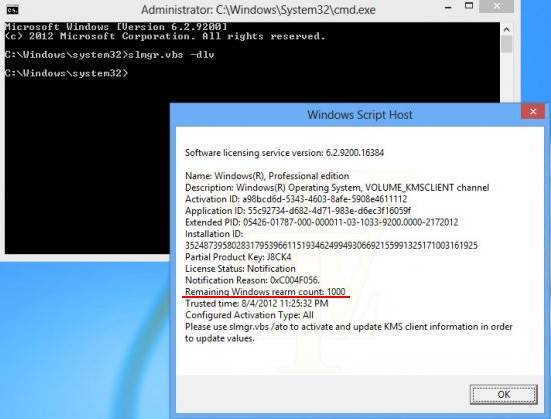This screenshot has height=419, width=551.
Task: Click the Extended PID line
Action: coord(322,222)
